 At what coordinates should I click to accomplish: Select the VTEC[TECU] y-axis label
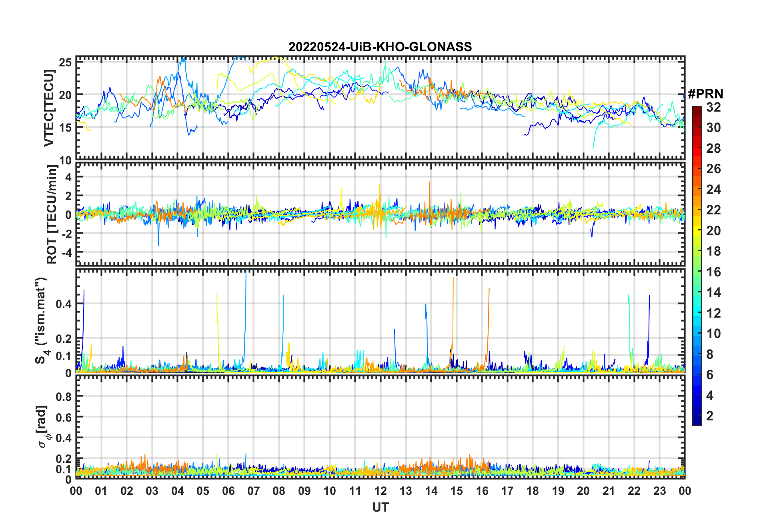point(49,108)
